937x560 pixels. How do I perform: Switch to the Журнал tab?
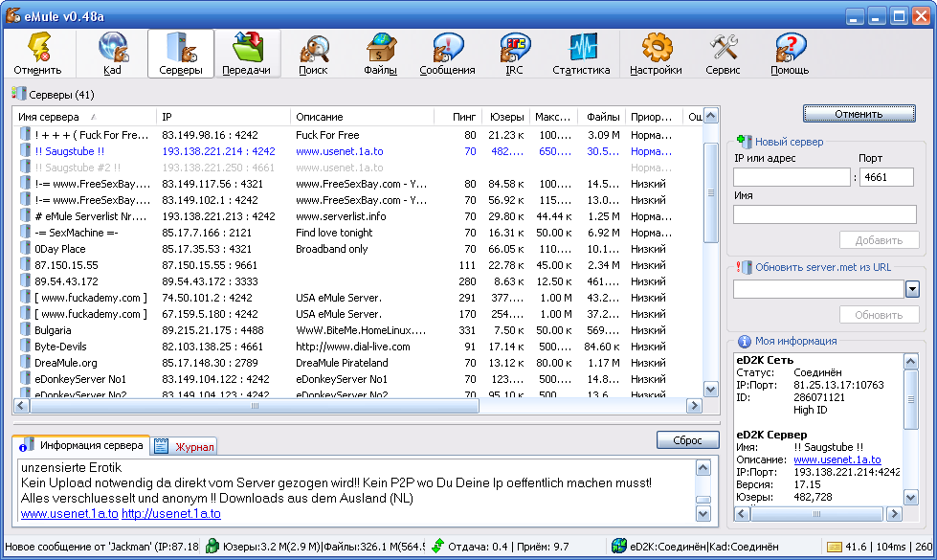(184, 446)
